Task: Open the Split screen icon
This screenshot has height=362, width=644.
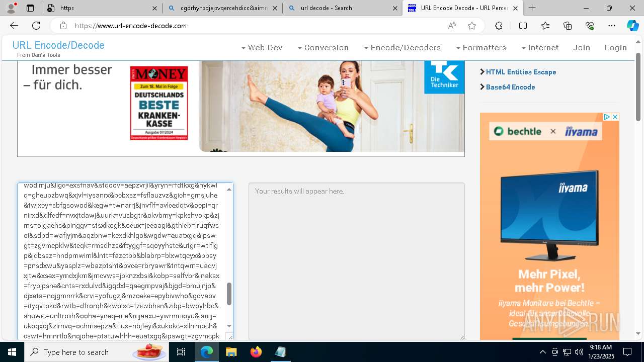Action: pyautogui.click(x=523, y=26)
